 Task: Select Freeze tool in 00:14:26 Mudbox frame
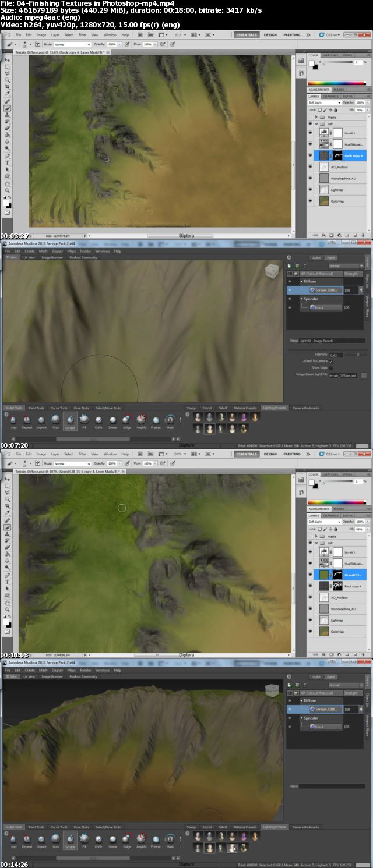156,839
